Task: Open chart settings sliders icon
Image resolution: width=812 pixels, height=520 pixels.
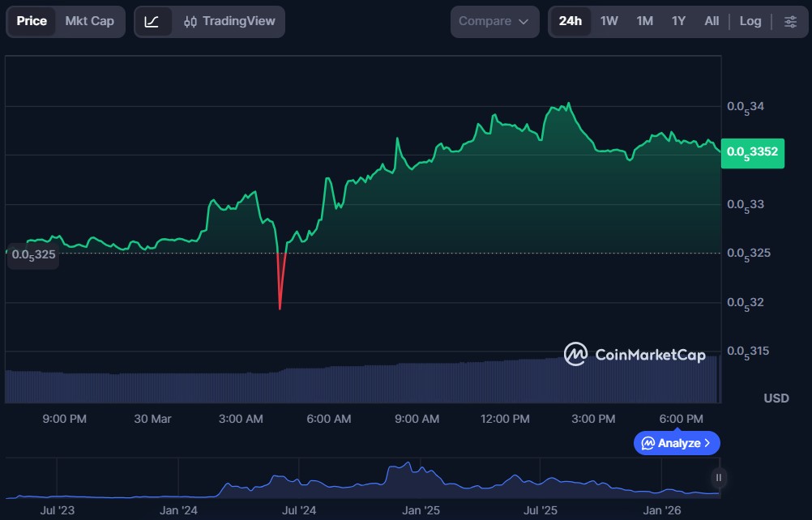Action: pos(790,22)
